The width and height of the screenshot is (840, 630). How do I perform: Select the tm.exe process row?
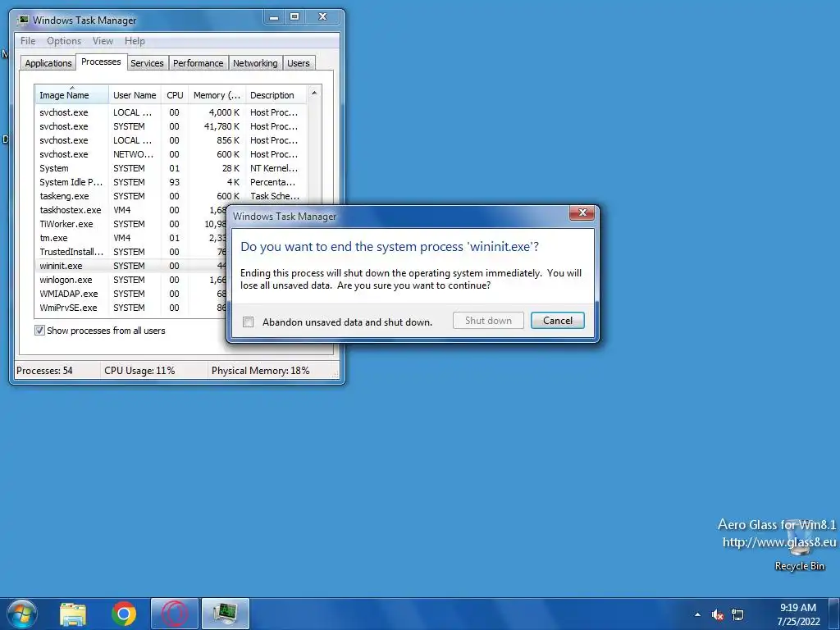pos(131,238)
